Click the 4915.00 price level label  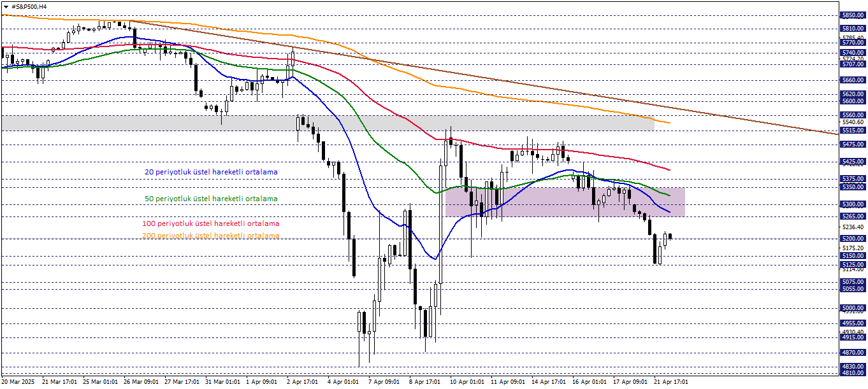pyautogui.click(x=853, y=337)
